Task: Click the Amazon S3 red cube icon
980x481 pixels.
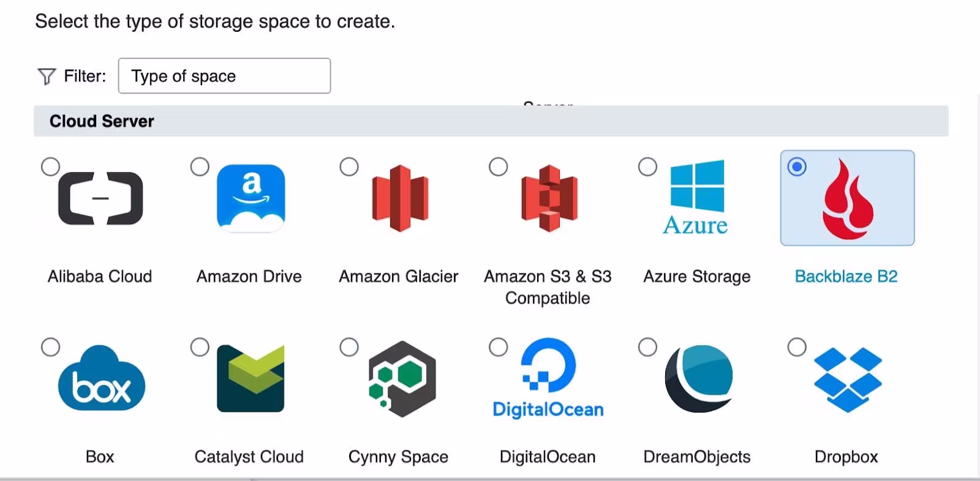Action: 549,198
